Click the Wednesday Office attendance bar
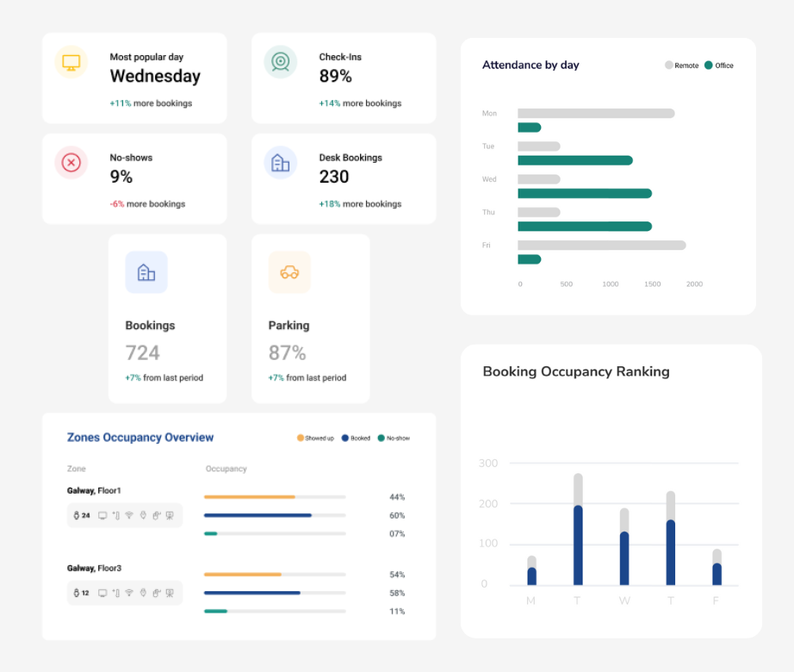Image resolution: width=794 pixels, height=672 pixels. 584,193
